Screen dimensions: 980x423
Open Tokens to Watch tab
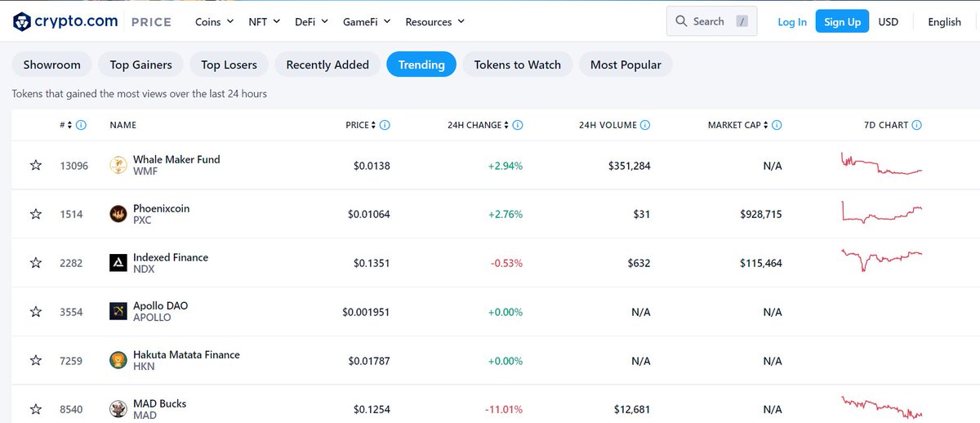[x=517, y=65]
